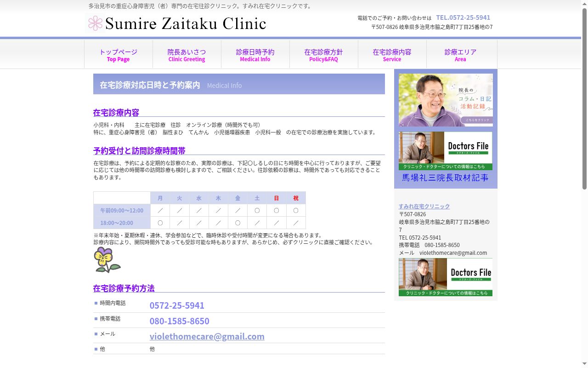Click the 在宅診療対応日時と予約案内 page title
The image size is (588, 368).
pos(150,85)
